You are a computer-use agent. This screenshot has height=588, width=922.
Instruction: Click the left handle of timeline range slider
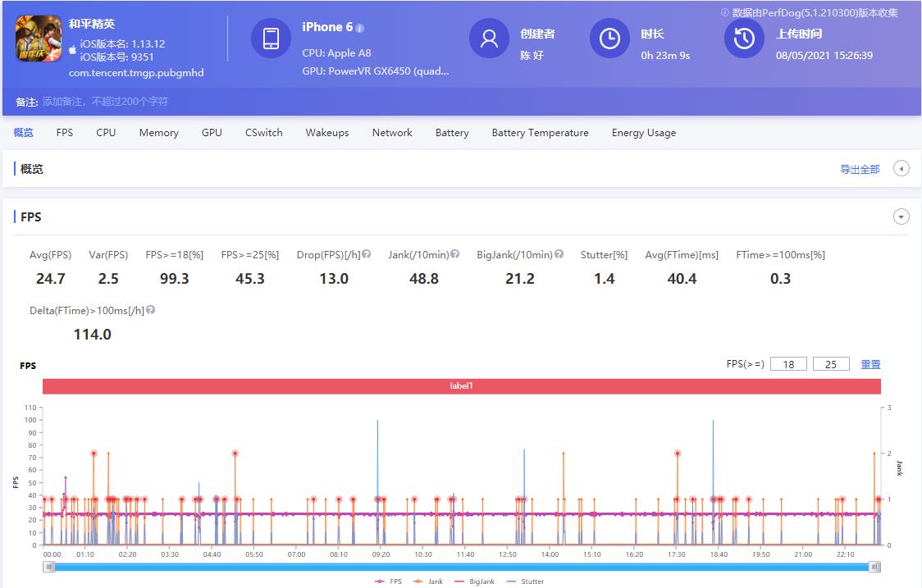50,567
